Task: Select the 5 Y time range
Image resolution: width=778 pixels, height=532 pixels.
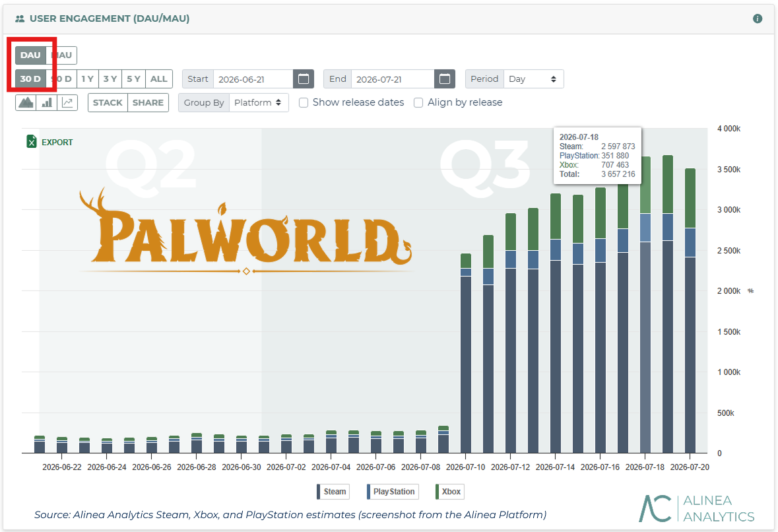Action: pos(133,79)
